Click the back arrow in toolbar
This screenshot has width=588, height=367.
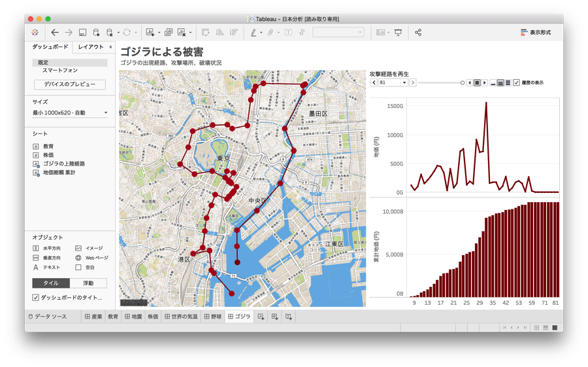point(55,32)
